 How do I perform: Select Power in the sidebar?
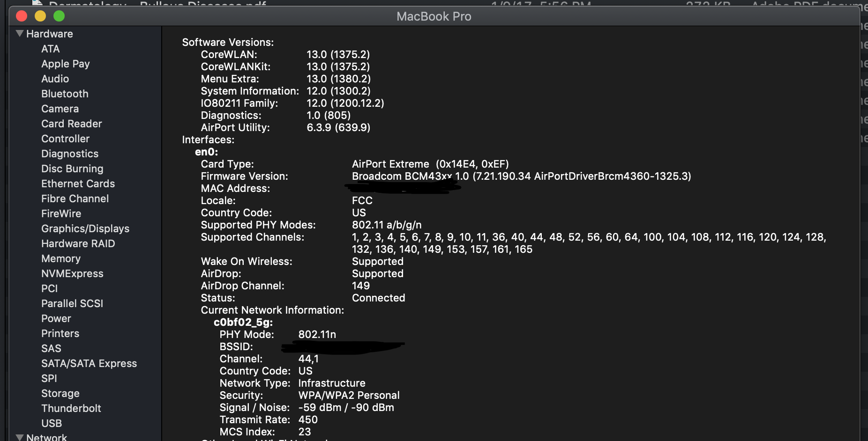(x=56, y=318)
